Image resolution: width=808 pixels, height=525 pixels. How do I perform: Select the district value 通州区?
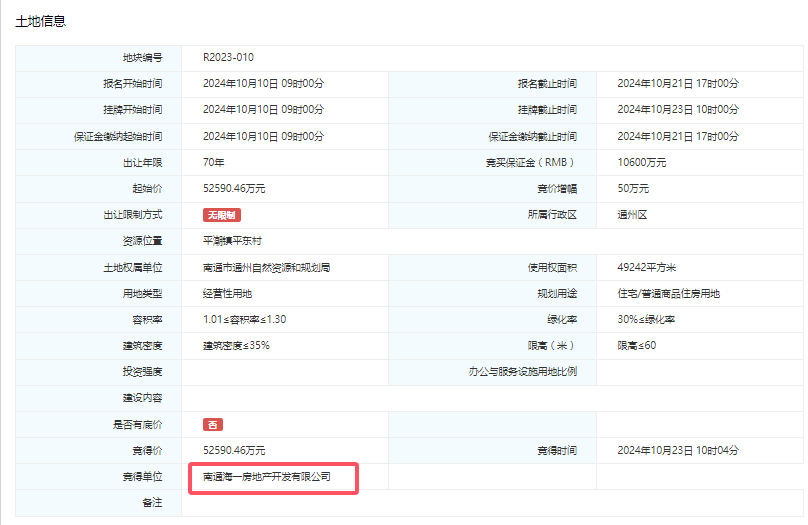tap(632, 215)
